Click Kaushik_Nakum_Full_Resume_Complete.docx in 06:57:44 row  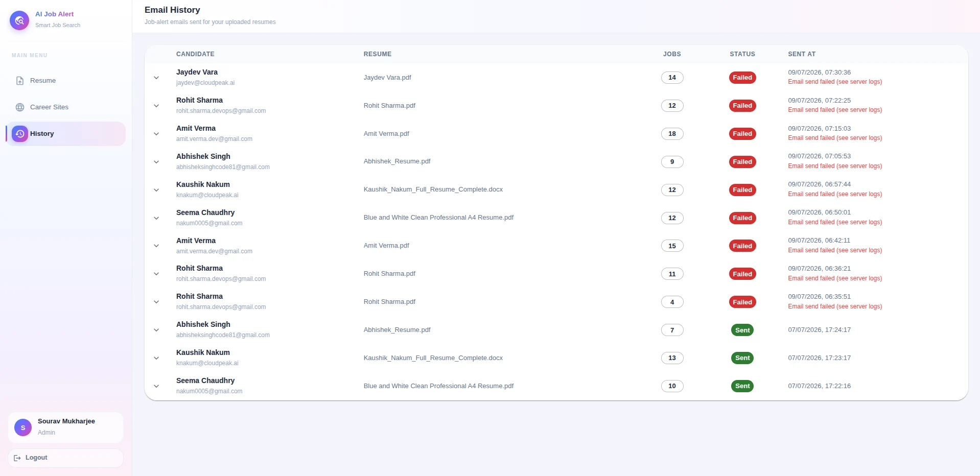pyautogui.click(x=433, y=189)
